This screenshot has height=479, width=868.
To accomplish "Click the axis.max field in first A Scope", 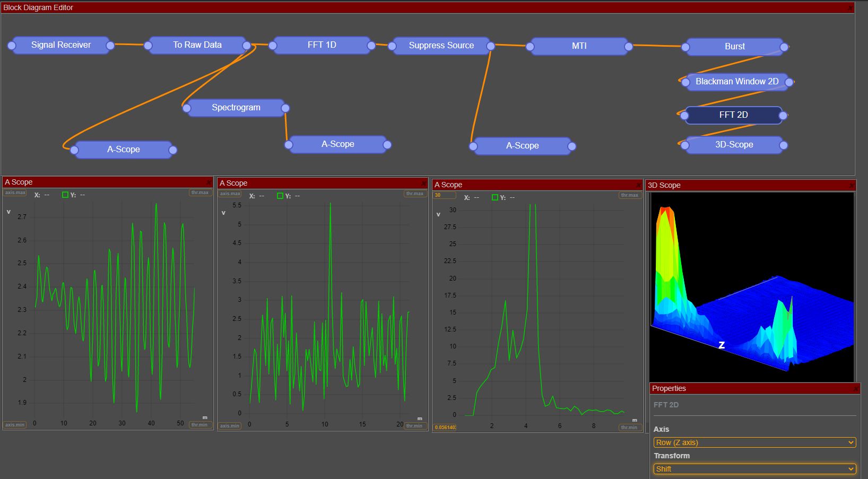I will [15, 193].
